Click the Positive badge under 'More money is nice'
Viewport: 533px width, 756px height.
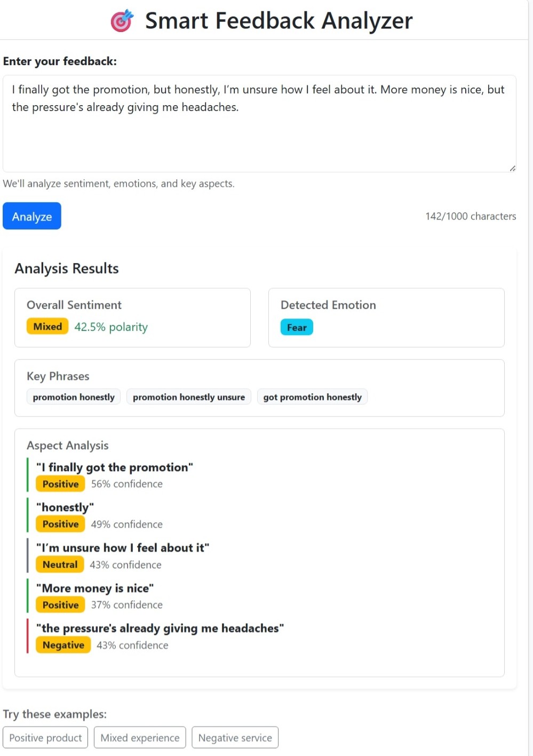point(60,604)
